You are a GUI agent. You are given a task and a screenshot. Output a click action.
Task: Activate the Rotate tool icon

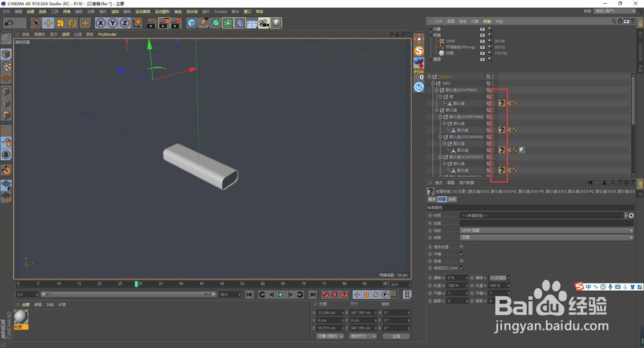point(73,23)
